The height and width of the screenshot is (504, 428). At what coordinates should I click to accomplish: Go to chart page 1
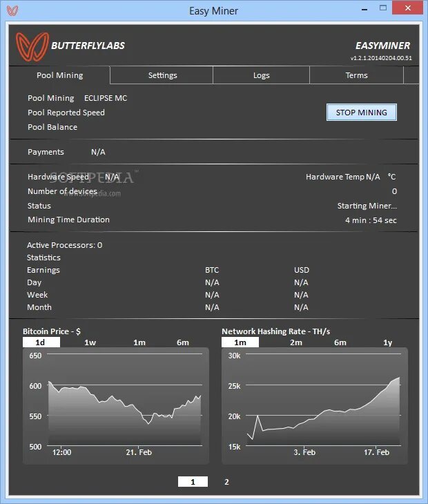193,482
